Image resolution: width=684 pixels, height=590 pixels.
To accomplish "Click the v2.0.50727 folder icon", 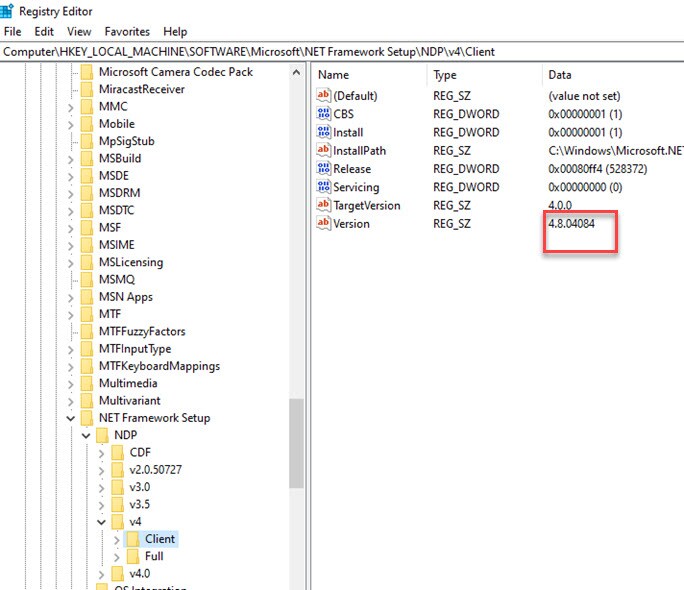I will click(x=117, y=470).
